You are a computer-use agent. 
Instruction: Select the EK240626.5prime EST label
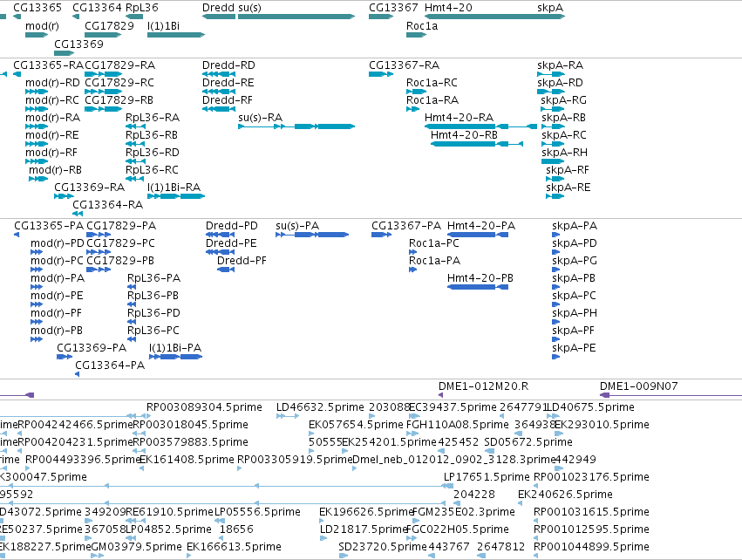coord(565,495)
